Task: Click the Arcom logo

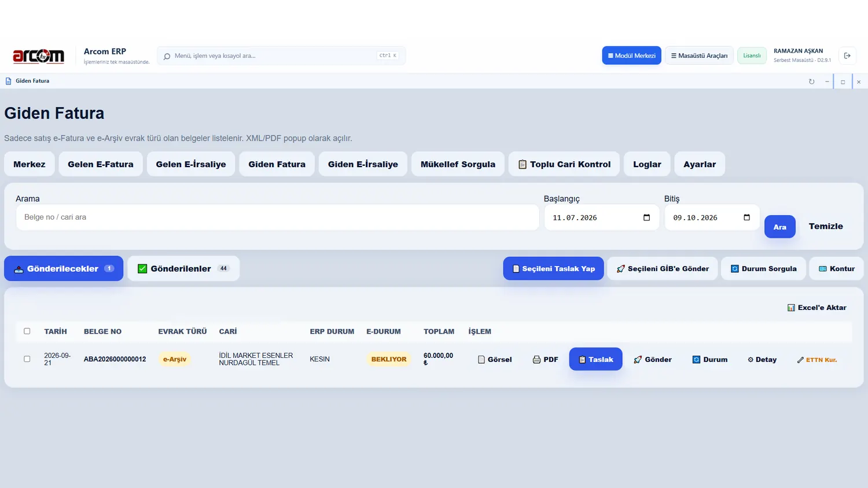Action: click(x=38, y=56)
